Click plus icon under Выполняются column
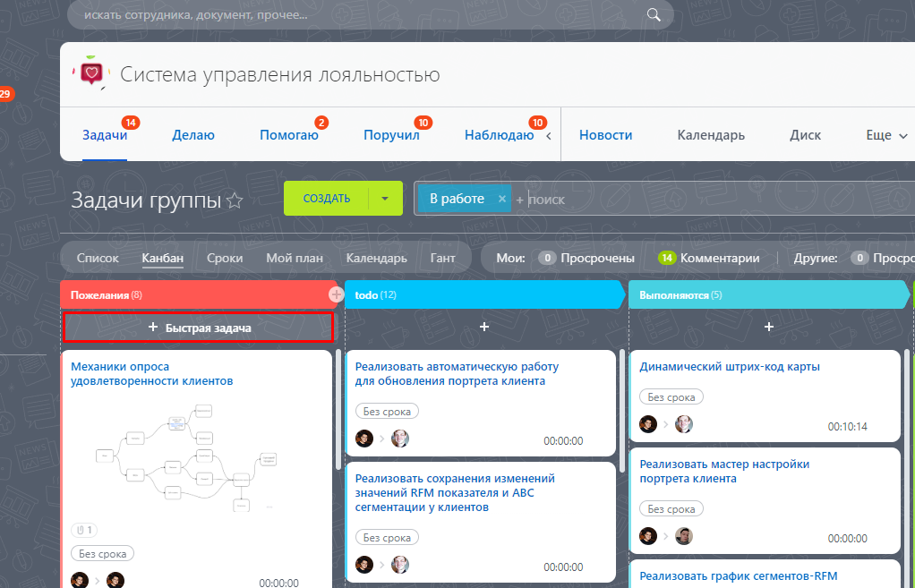This screenshot has height=588, width=915. tap(768, 328)
